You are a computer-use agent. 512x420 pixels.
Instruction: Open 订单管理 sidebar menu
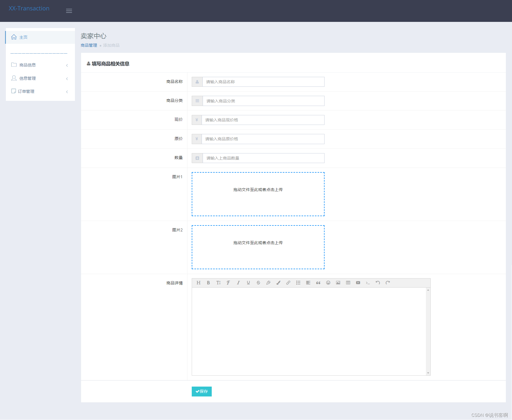(40, 91)
